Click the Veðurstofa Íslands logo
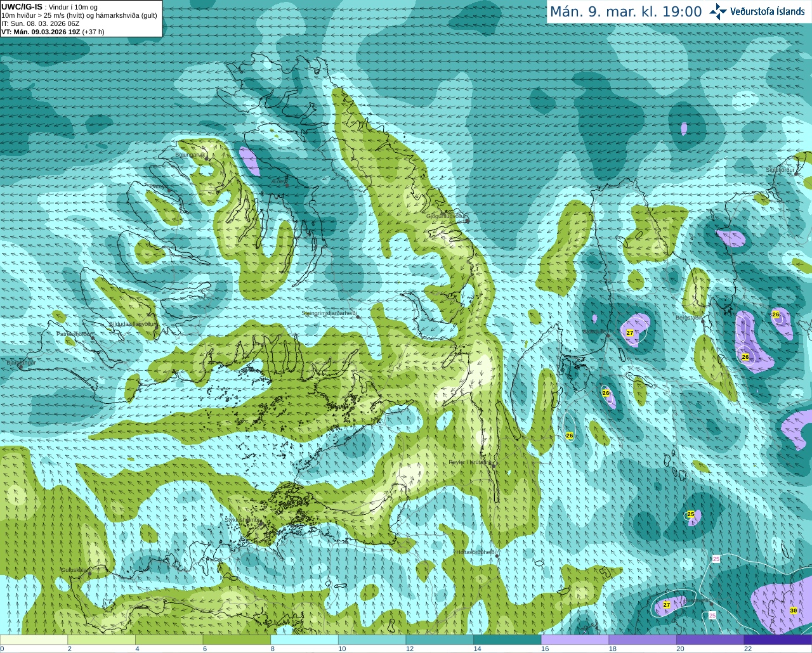 coord(757,11)
